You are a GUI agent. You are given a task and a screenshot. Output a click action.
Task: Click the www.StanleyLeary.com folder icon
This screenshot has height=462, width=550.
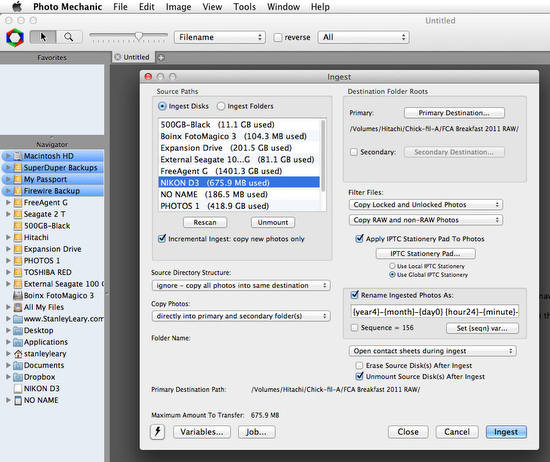click(18, 319)
